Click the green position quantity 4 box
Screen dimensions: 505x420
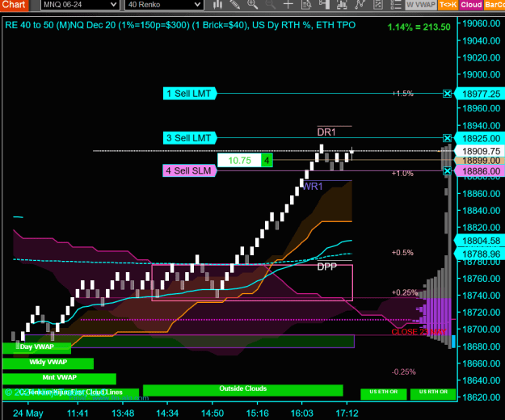pos(267,160)
